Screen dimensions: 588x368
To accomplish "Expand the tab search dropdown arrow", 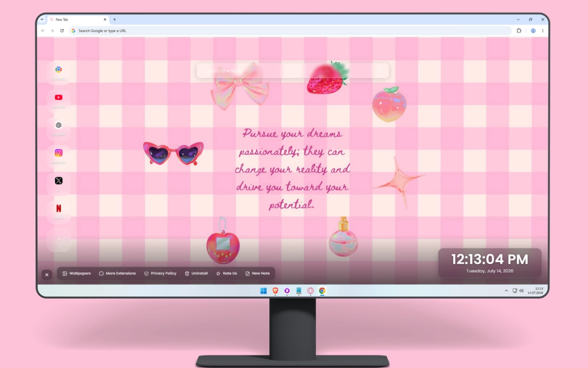I will pyautogui.click(x=42, y=19).
